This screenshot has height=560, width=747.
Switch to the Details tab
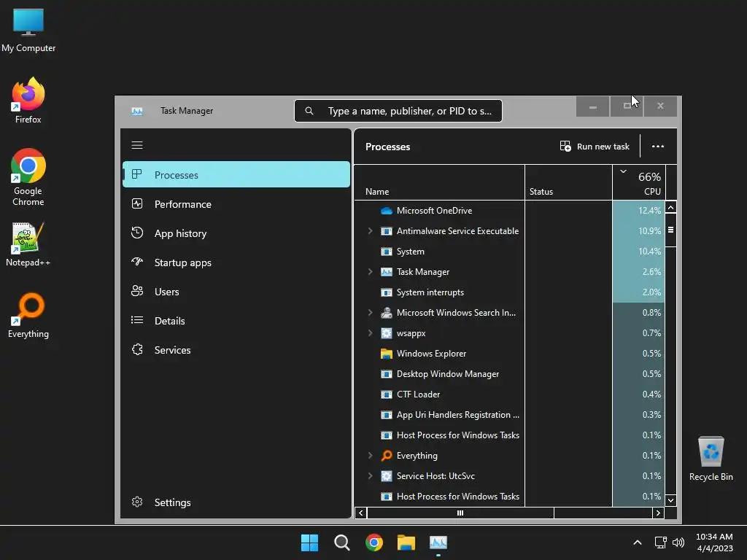click(236, 321)
